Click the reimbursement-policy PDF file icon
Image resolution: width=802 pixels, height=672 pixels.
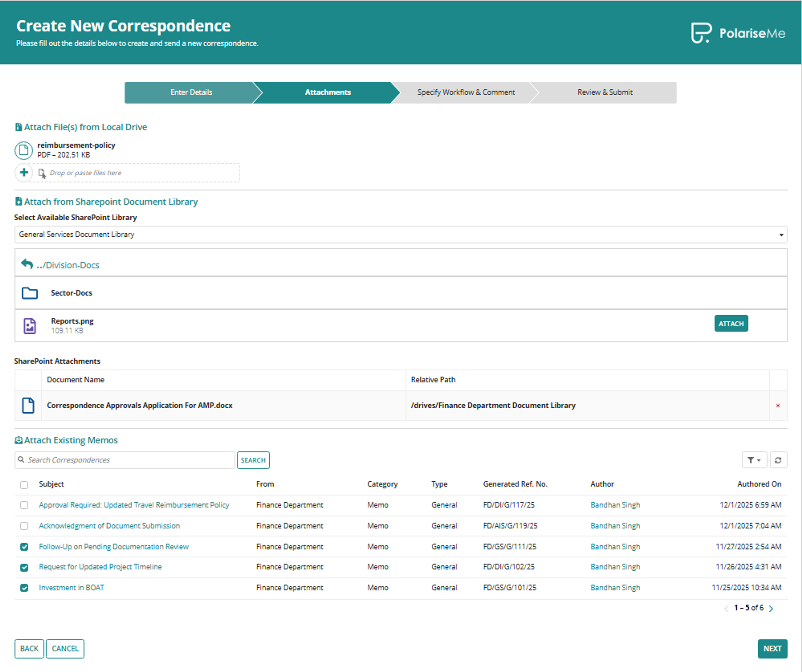coord(24,150)
